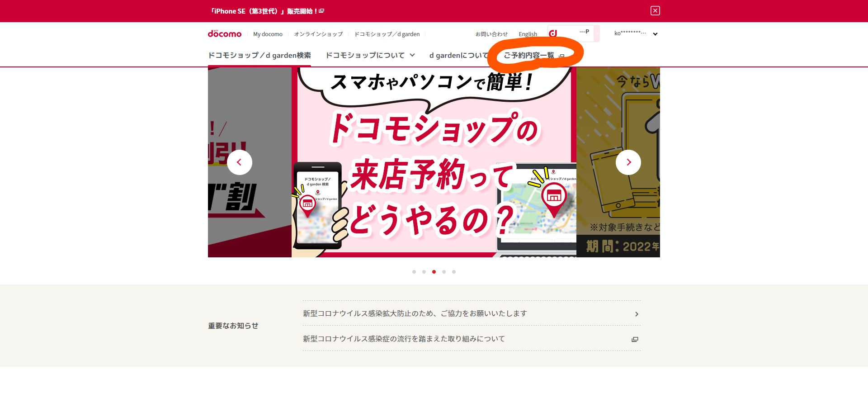Click external-link icon beside 取り組みについて notice
The image size is (868, 398).
tap(635, 339)
